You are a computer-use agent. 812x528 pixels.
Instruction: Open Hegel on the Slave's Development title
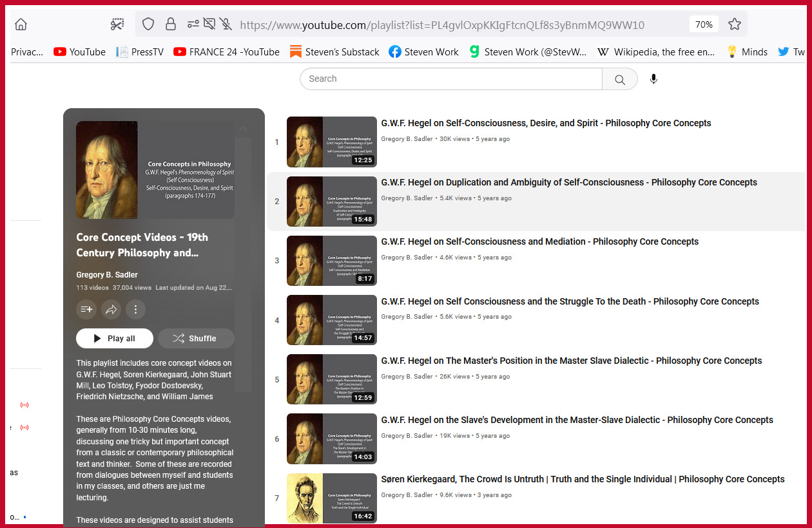(x=577, y=420)
